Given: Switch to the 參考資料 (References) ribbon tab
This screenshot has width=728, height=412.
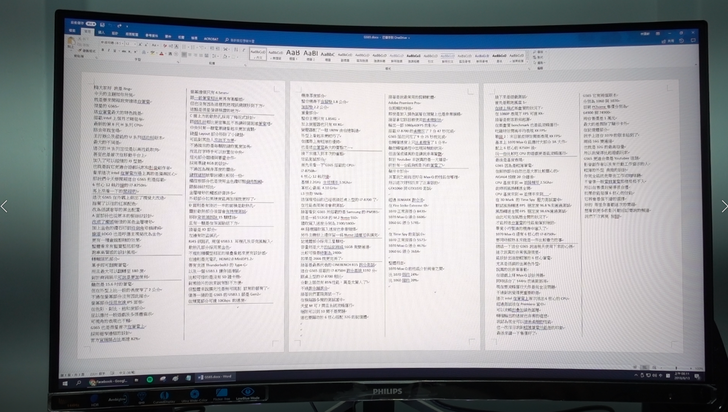Looking at the screenshot, I should (152, 35).
